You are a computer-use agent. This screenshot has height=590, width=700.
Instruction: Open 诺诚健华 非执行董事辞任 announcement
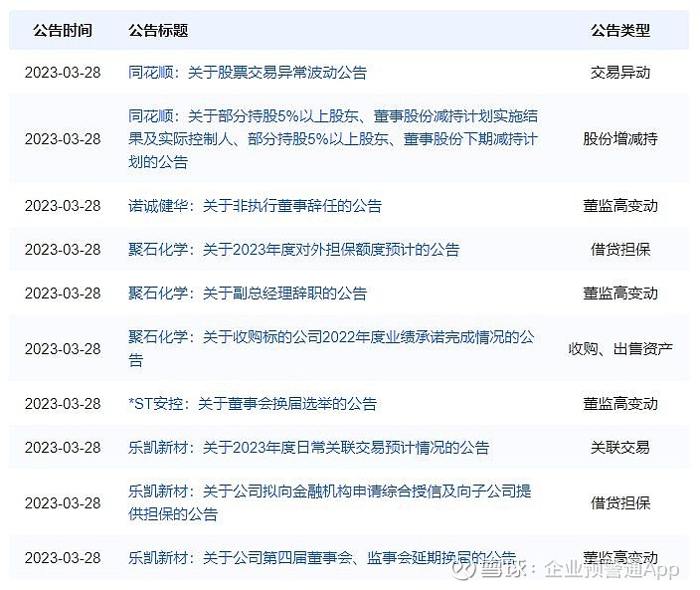point(255,206)
